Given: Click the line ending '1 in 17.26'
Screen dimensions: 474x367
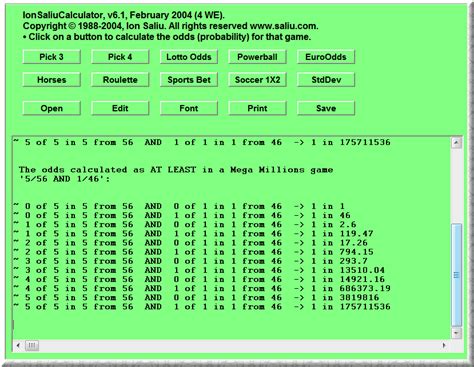Looking at the screenshot, I should pyautogui.click(x=190, y=243).
